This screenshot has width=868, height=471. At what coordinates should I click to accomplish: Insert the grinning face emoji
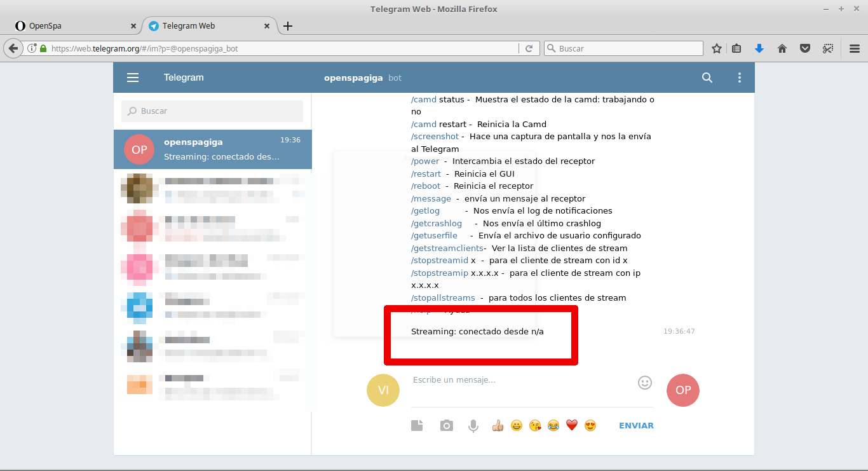point(517,426)
